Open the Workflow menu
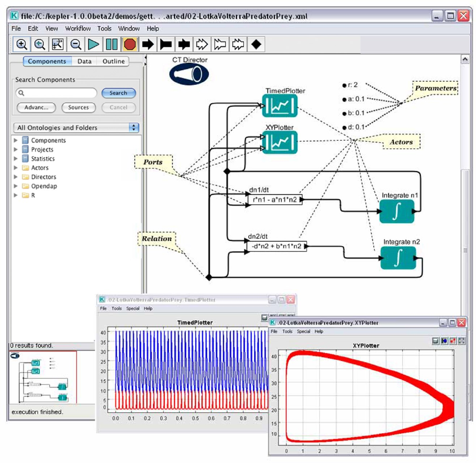Screen dimensions: 476x463 [x=78, y=28]
